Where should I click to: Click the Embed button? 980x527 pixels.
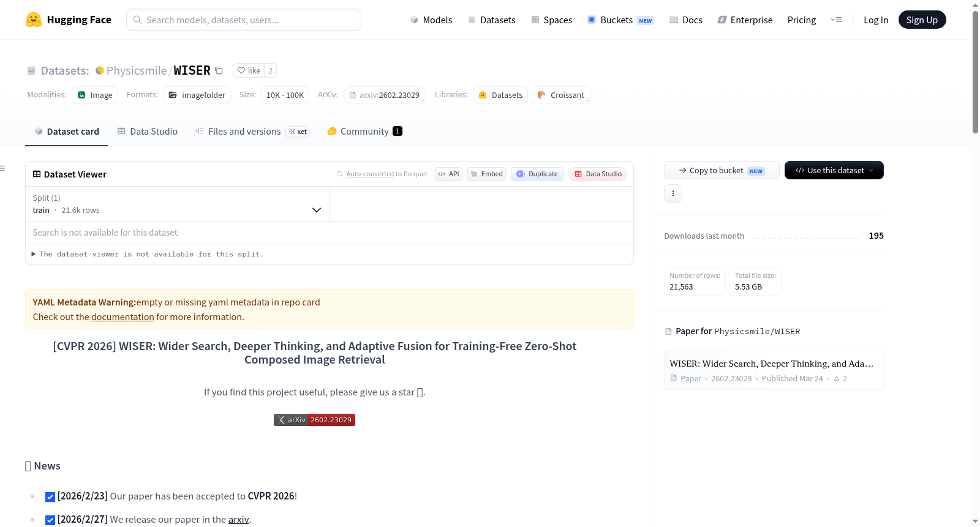coord(486,174)
